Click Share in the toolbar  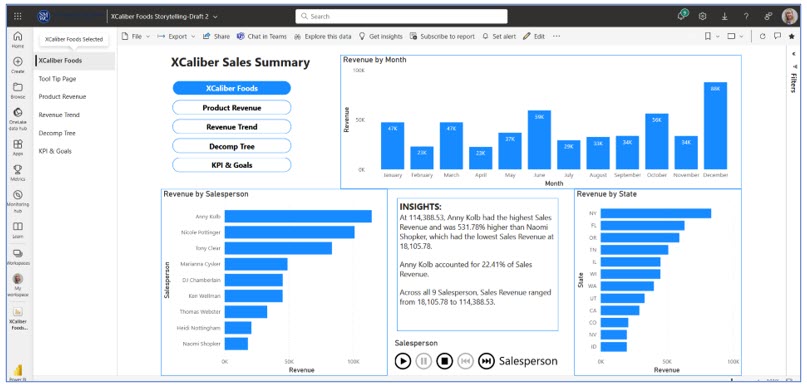217,37
